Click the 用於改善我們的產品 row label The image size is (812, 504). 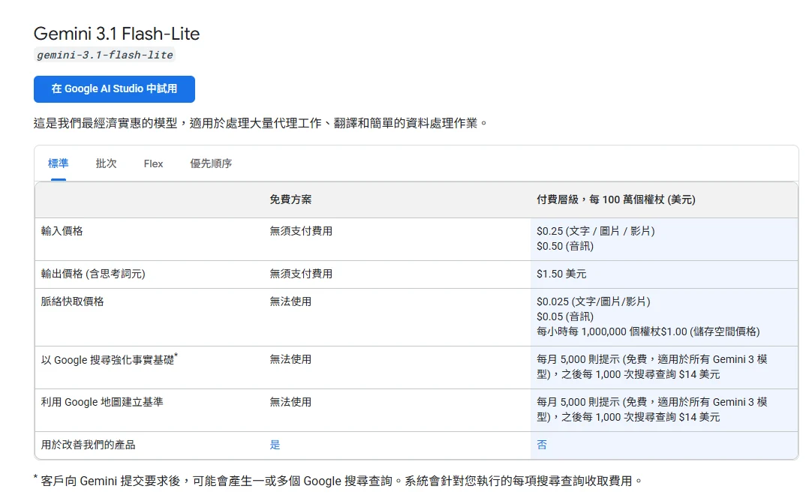click(x=88, y=445)
